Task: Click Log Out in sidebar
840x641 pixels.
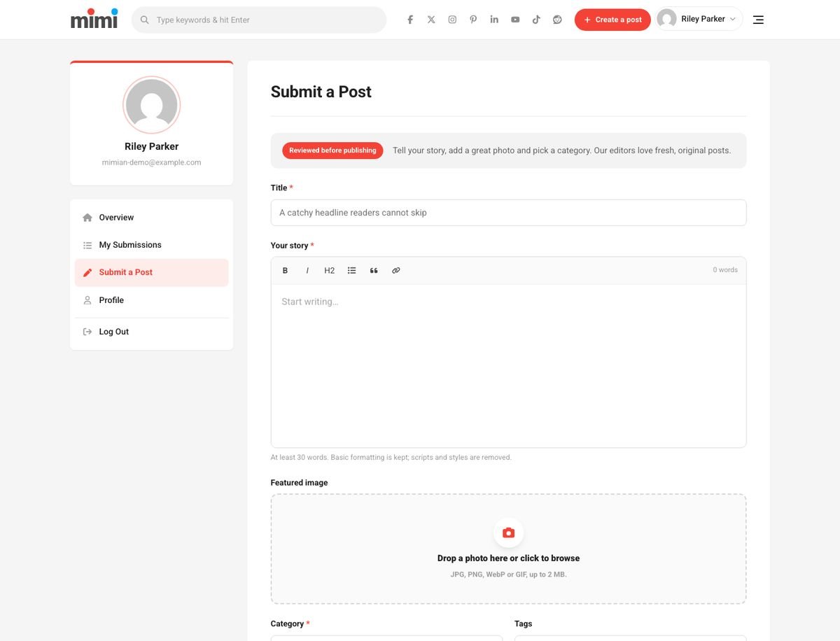Action: coord(152,332)
